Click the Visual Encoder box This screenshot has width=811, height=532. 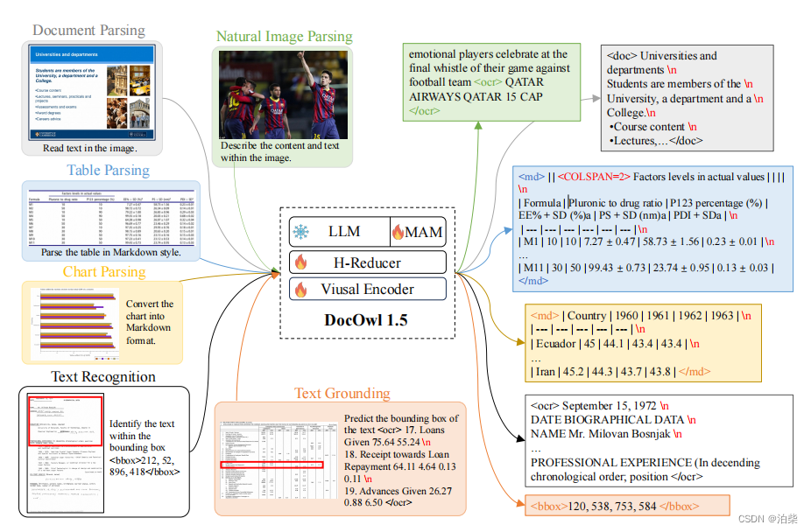[x=366, y=289]
